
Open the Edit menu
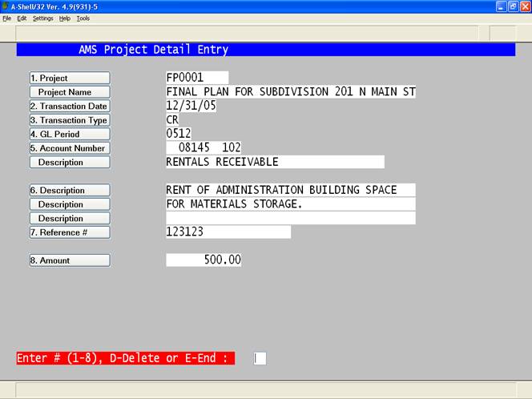click(22, 18)
